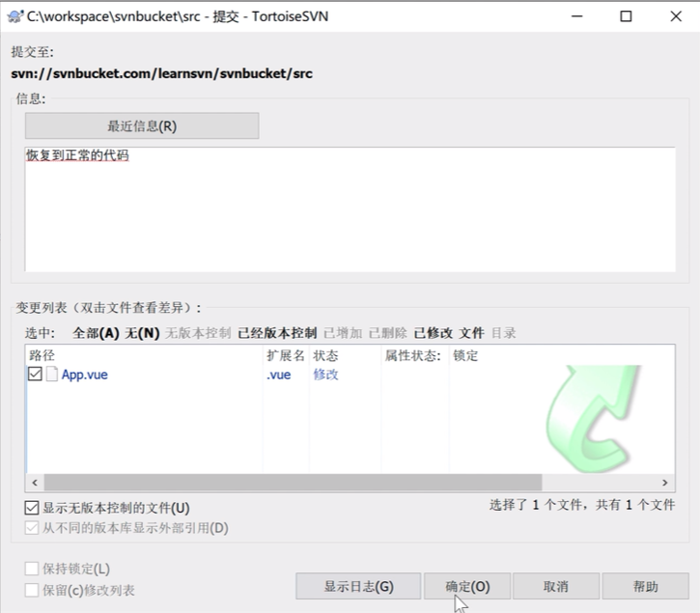Sort by the 锁定 column header
This screenshot has height=613, width=700.
point(465,356)
